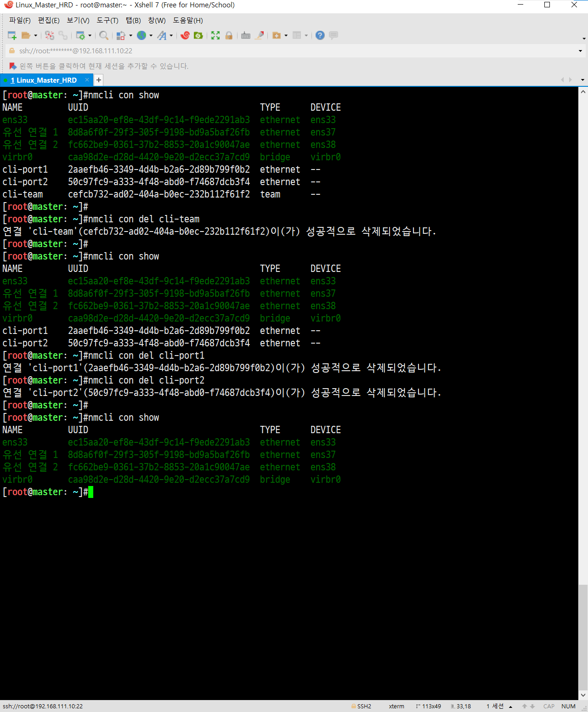The width and height of the screenshot is (588, 712).
Task: Click the toolbar options overflow arrow
Action: tap(584, 39)
